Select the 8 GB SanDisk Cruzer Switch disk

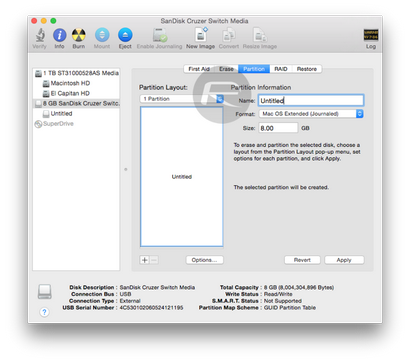pos(77,104)
